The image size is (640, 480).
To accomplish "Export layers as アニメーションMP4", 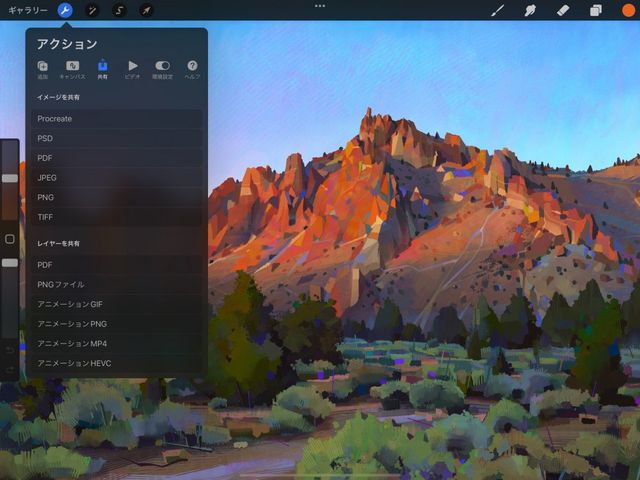I will pyautogui.click(x=117, y=343).
